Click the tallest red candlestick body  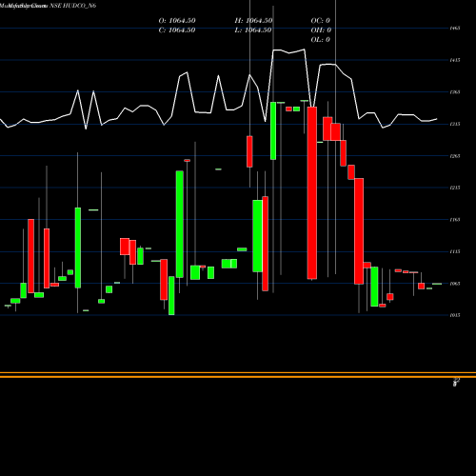[x=312, y=193]
